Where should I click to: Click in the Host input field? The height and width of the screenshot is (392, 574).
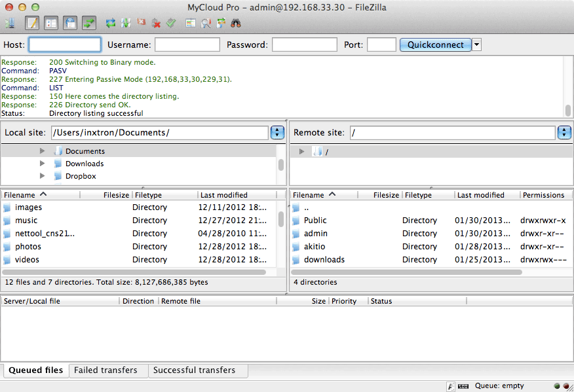click(x=65, y=45)
